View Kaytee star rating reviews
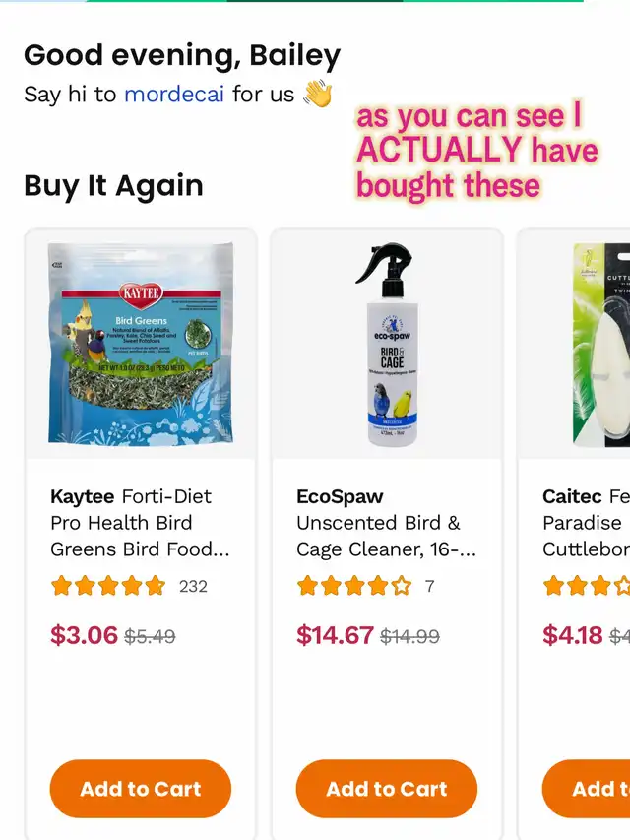This screenshot has width=630, height=840. 108,586
